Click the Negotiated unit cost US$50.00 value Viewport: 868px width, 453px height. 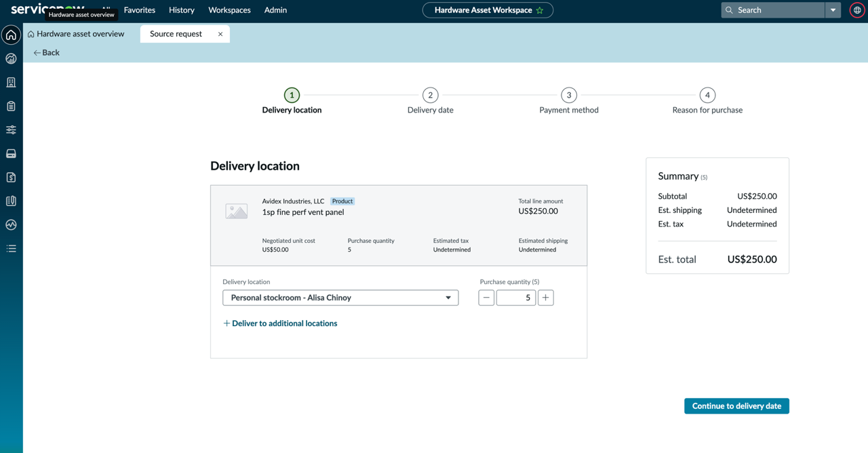pos(275,250)
